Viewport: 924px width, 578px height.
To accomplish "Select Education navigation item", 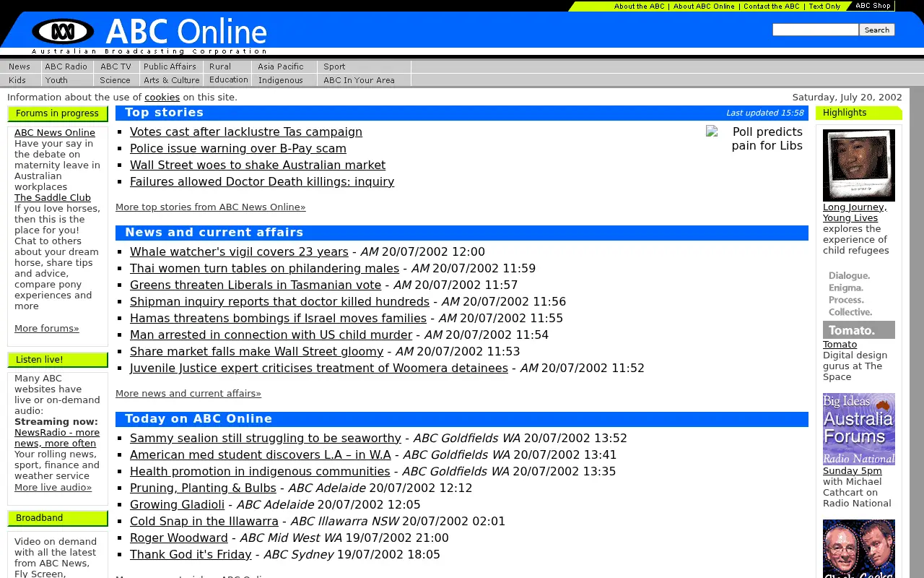I will pos(229,80).
